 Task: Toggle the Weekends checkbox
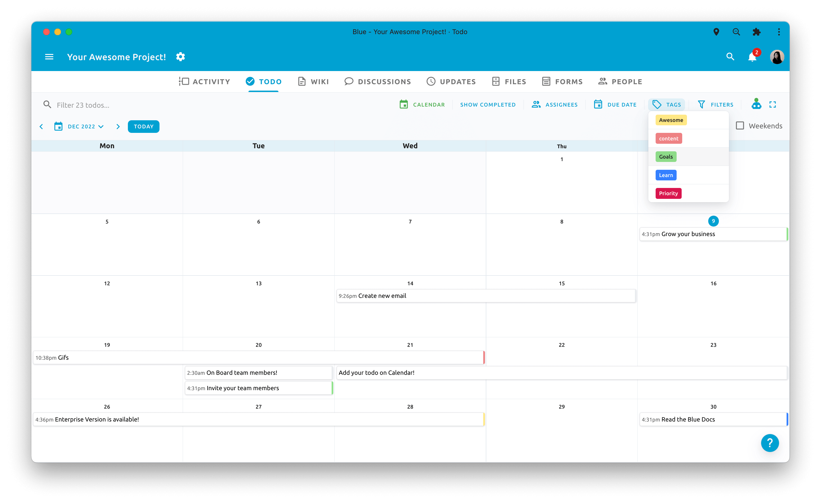(x=741, y=125)
